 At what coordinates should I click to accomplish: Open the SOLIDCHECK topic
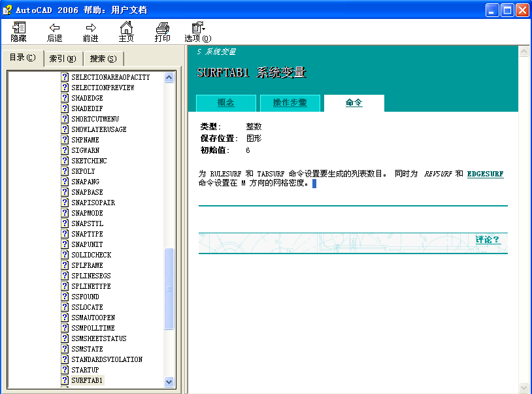pos(91,255)
